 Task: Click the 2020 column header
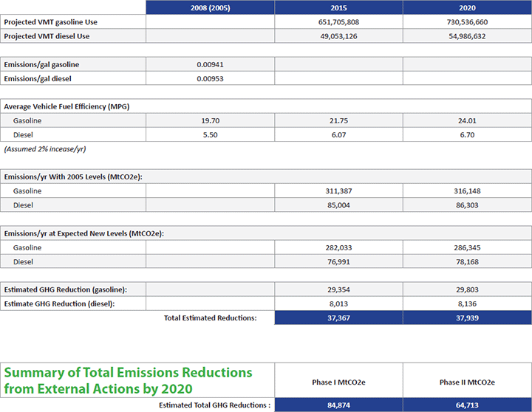[467, 7]
